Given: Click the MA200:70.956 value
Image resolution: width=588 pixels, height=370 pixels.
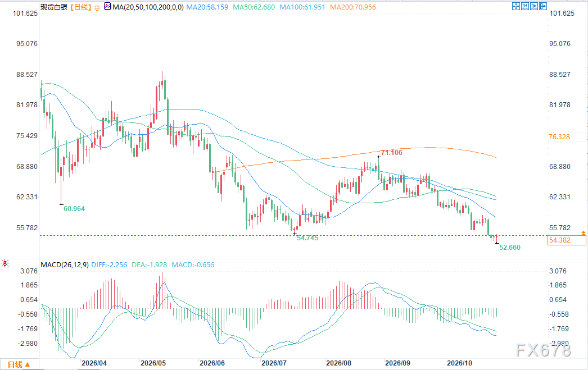Looking at the screenshot, I should click(353, 7).
